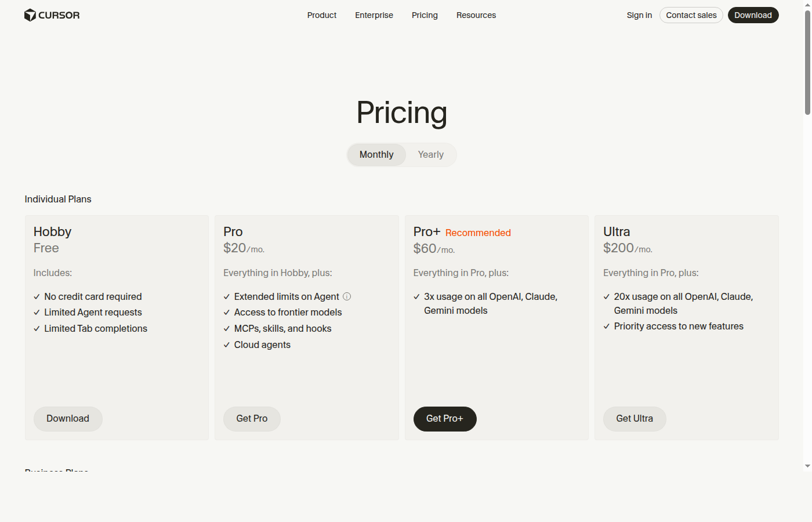This screenshot has height=522, width=812.
Task: Select Monthly billing option
Action: pyautogui.click(x=376, y=154)
